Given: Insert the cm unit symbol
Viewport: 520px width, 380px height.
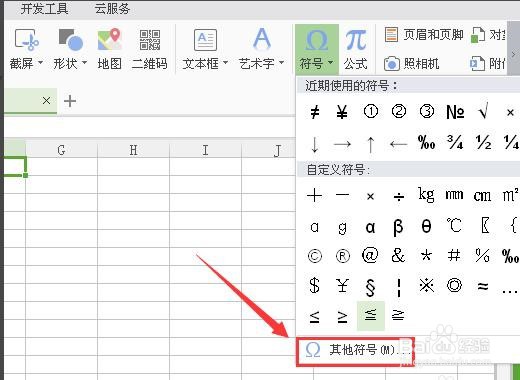Looking at the screenshot, I should [x=482, y=196].
